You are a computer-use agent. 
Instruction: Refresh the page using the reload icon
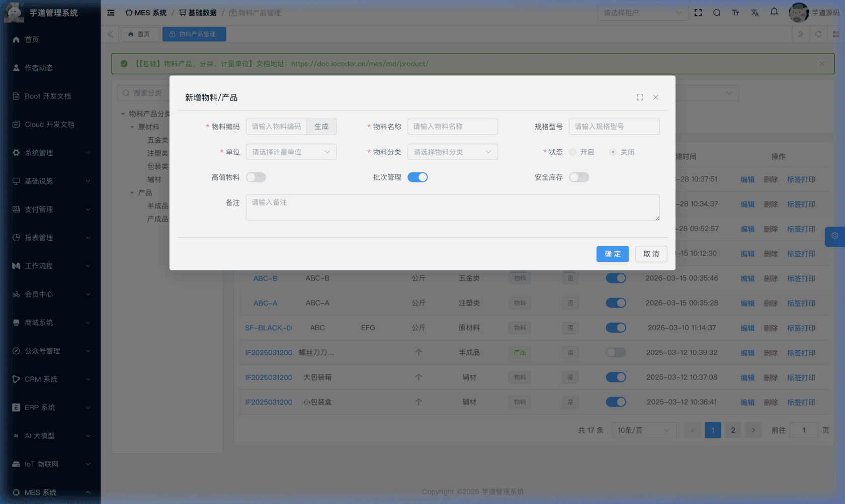(x=819, y=34)
